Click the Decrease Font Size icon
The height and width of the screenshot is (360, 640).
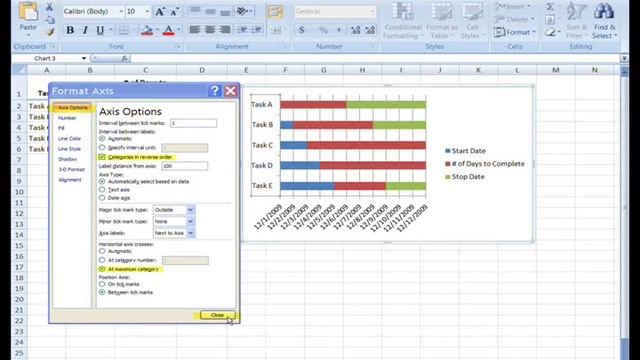pos(175,12)
